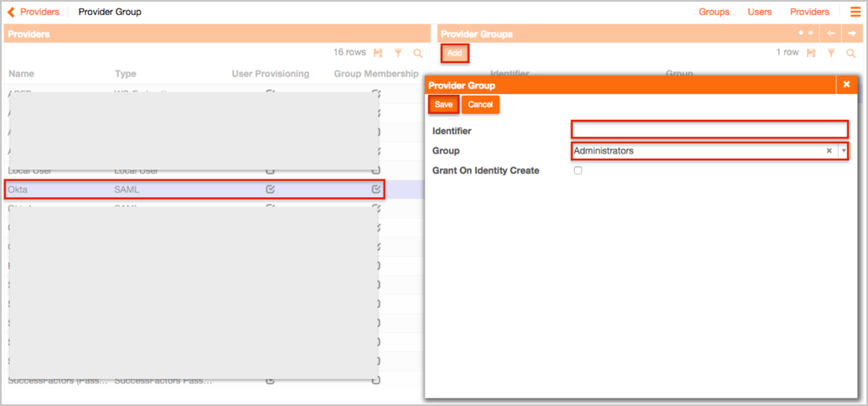Toggle Okta User Provisioning checkbox

270,190
